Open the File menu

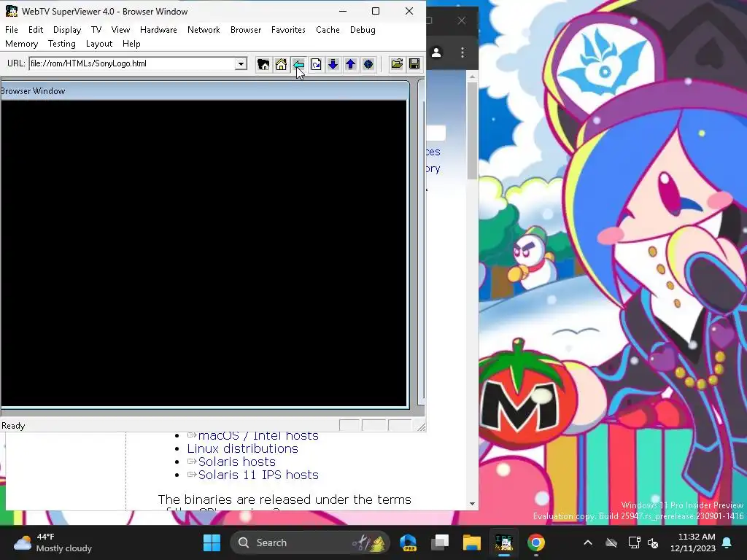coord(12,29)
